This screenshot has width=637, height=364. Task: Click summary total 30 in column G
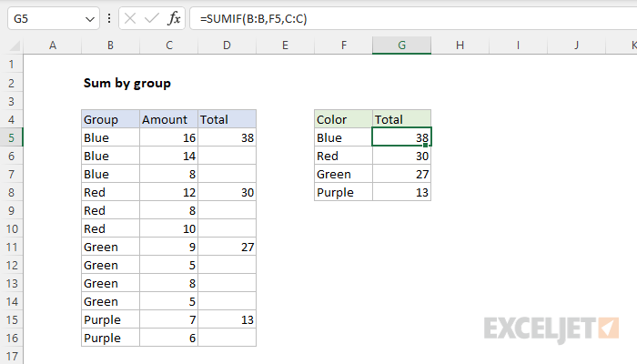(x=402, y=156)
